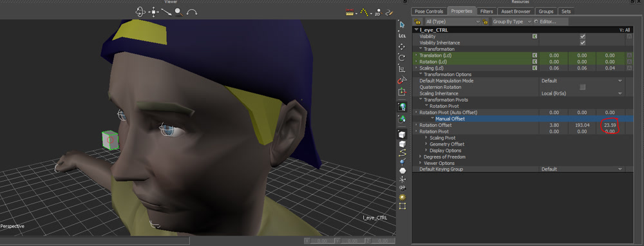Viewport: 644px width, 246px height.
Task: Select the Rotate tool in vertical toolbar
Action: click(x=402, y=58)
